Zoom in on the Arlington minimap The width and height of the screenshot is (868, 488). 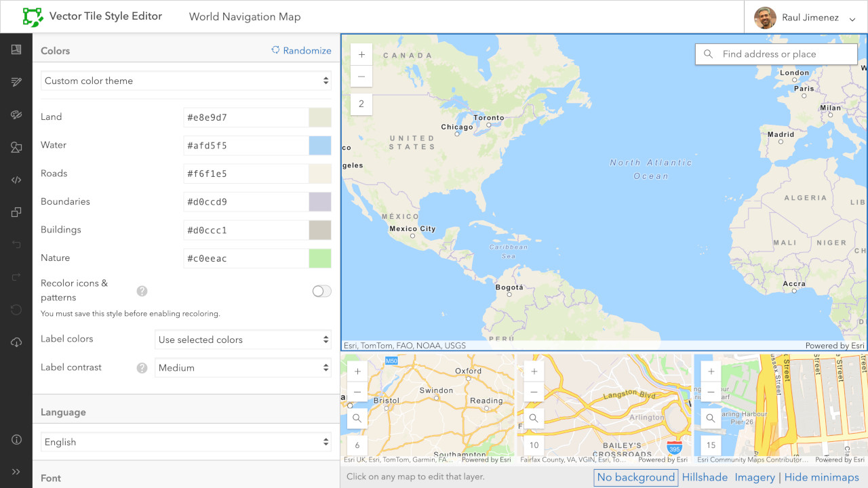(x=534, y=371)
